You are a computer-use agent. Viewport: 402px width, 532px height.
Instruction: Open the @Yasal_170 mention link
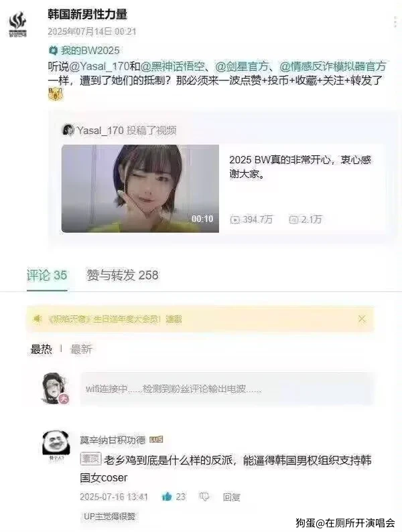(99, 66)
